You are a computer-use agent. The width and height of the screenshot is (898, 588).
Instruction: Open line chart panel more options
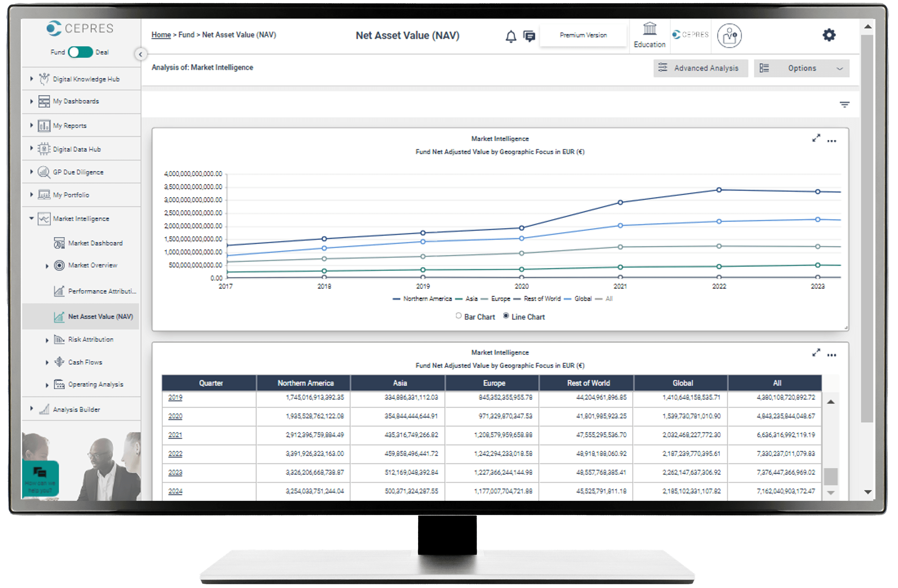(831, 141)
